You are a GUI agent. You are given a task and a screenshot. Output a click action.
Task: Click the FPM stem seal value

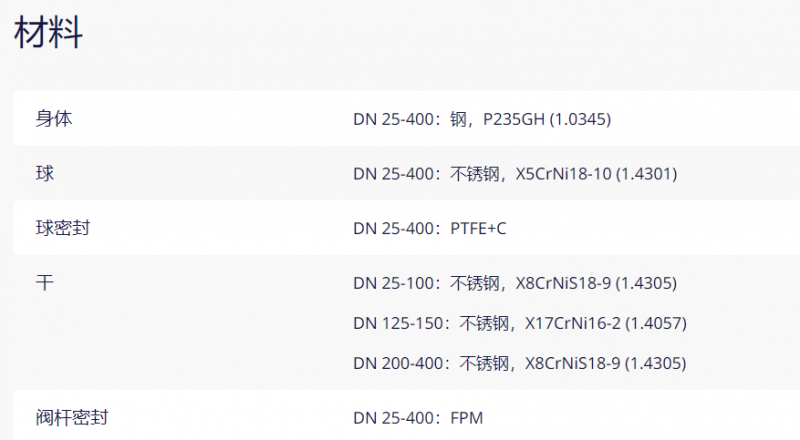pyautogui.click(x=466, y=418)
